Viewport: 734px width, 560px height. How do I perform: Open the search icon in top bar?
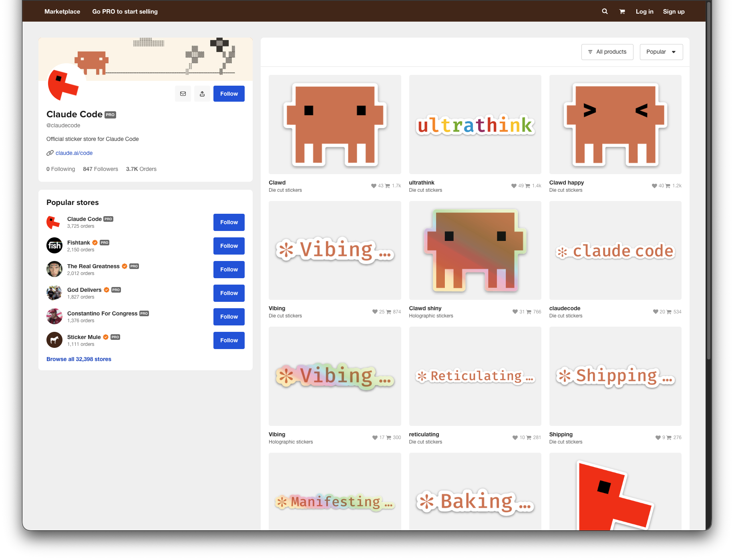605,12
